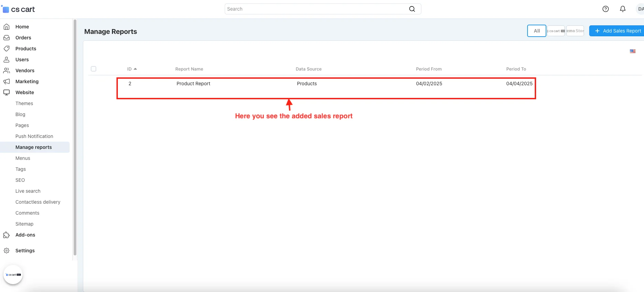This screenshot has height=292, width=644.
Task: Click the sidebar vertical scrollbar
Action: (75, 137)
